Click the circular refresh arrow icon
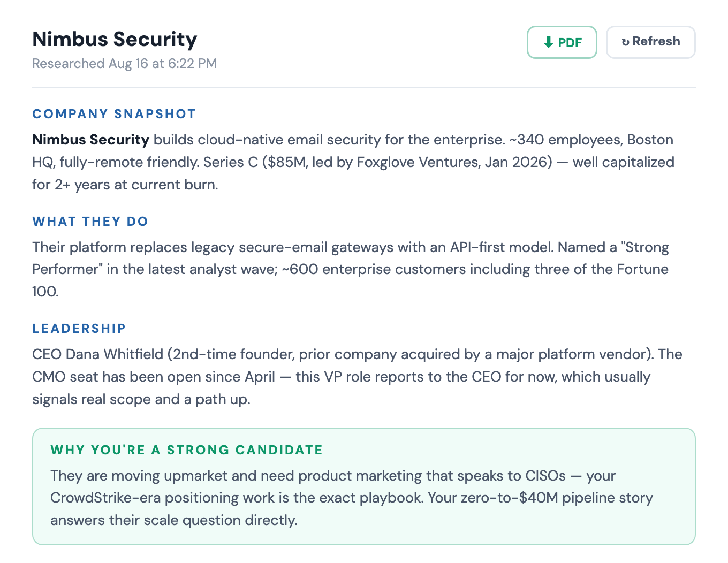 coord(625,42)
